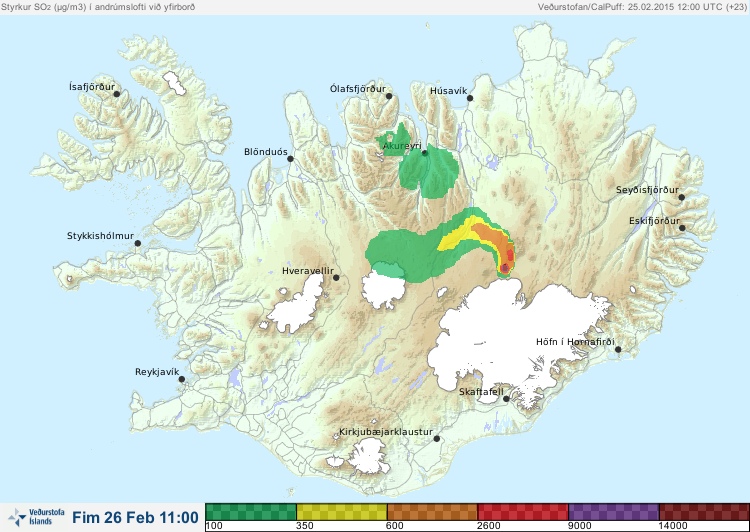The image size is (750, 532).
Task: Click the 'Stykkishólmur' label
Action: pos(100,236)
